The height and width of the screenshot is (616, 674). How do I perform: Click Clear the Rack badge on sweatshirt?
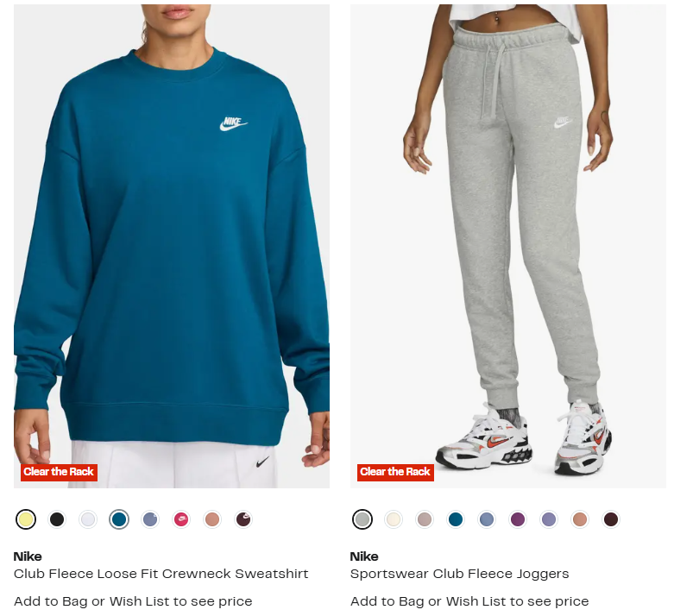pyautogui.click(x=59, y=472)
